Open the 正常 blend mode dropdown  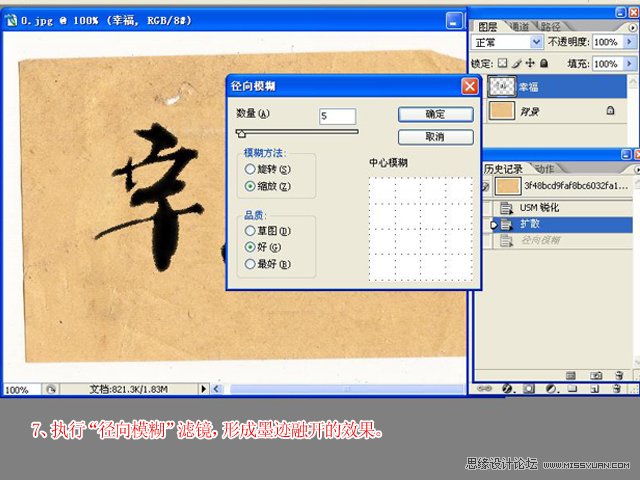pos(536,42)
